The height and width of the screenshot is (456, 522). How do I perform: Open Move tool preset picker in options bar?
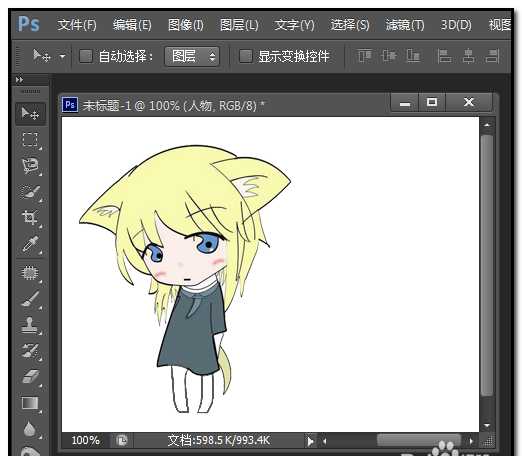pyautogui.click(x=62, y=56)
